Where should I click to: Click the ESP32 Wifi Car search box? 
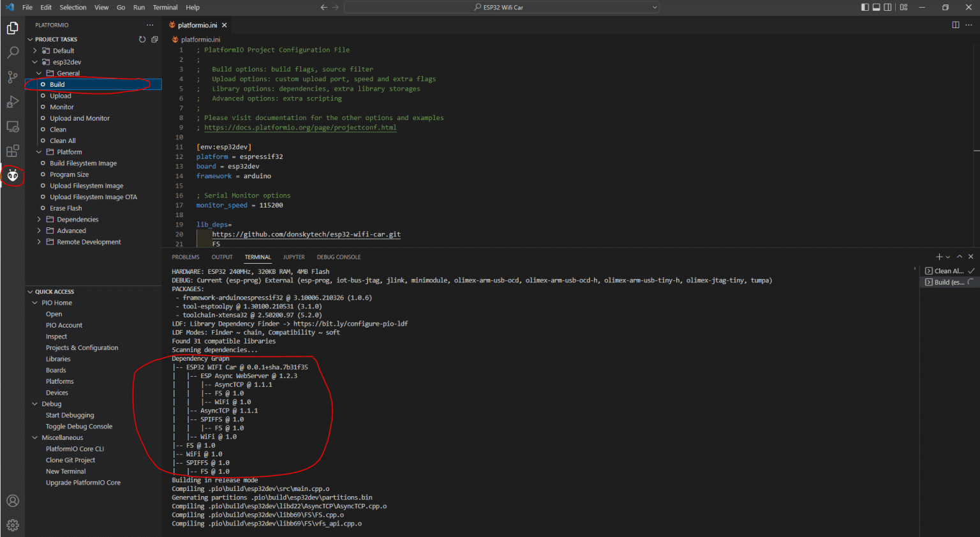point(501,8)
